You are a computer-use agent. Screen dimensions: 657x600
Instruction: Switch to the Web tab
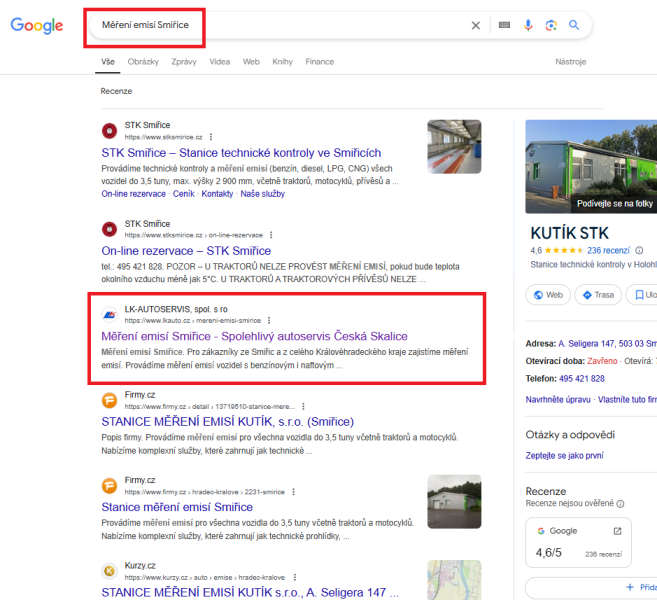[x=251, y=62]
